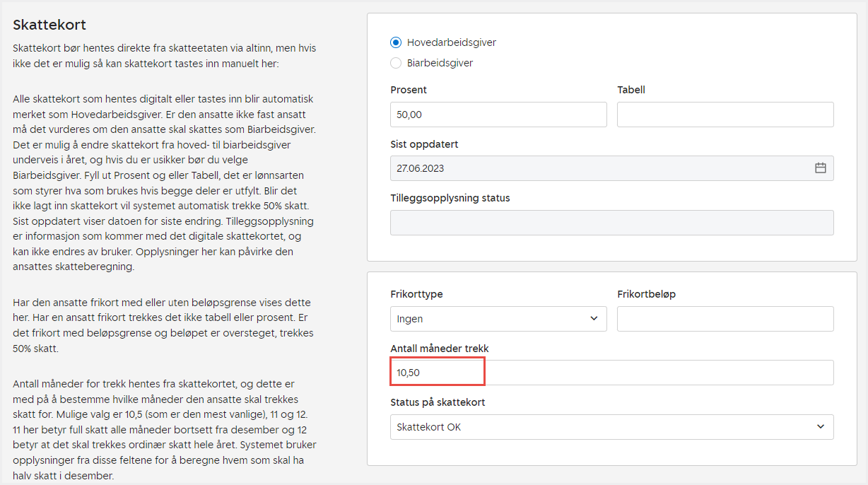Open the Status på skattekort dropdown
Viewport: 868px width, 485px height.
click(611, 427)
